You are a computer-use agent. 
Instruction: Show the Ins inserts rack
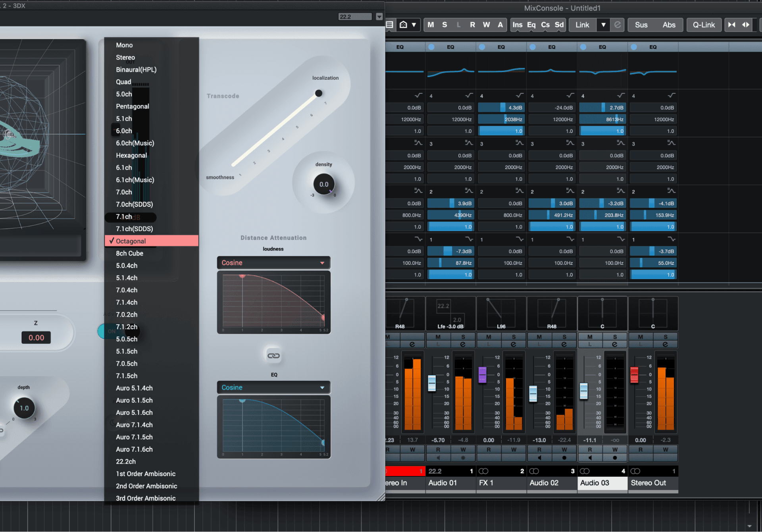(518, 25)
